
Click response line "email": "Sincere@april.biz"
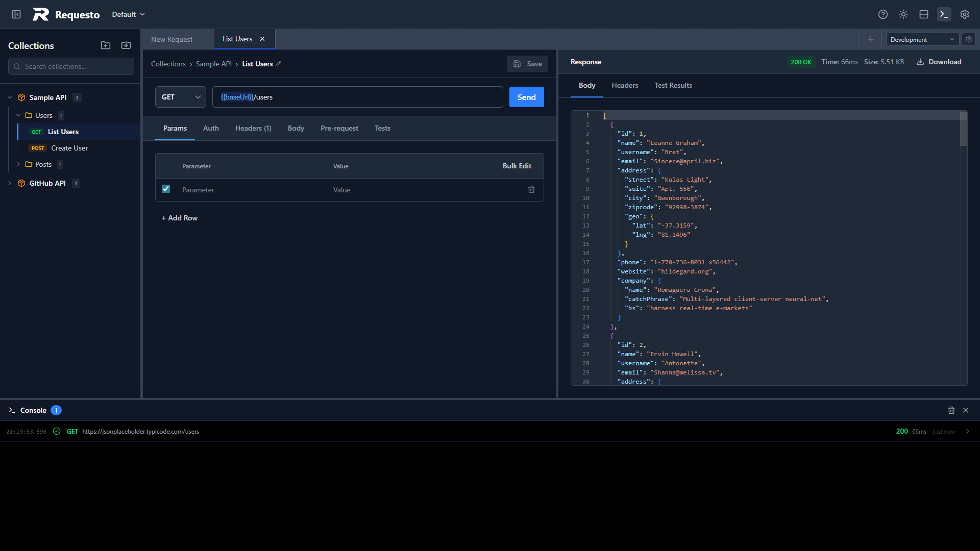[x=670, y=161]
